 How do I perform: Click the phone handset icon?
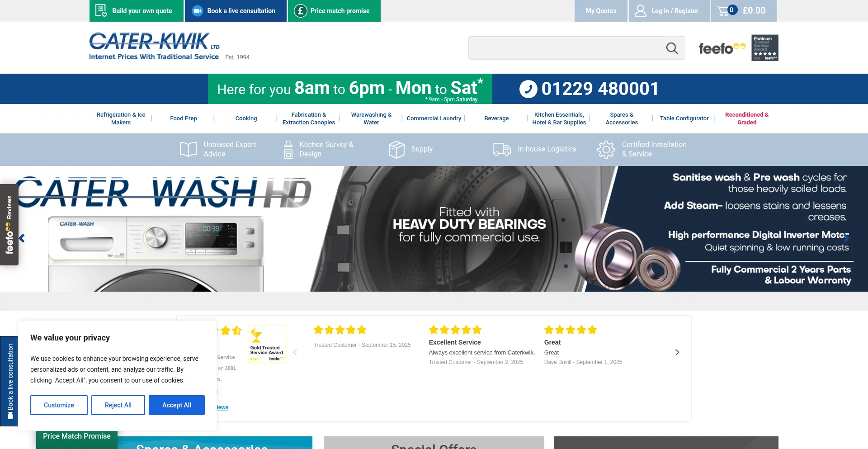click(x=528, y=89)
